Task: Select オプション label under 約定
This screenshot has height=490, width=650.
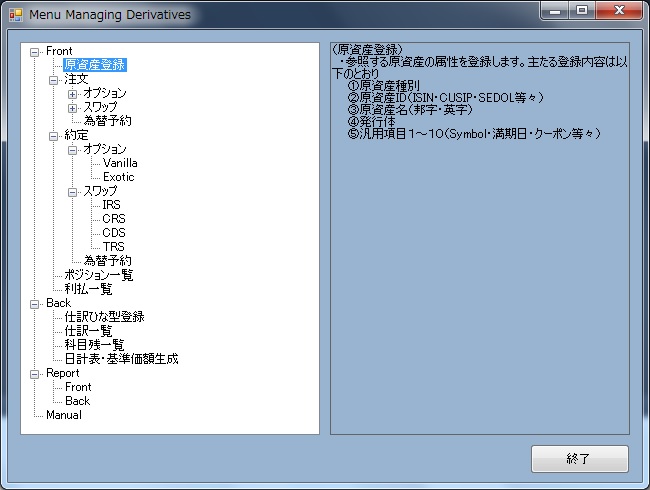Action: coord(105,149)
